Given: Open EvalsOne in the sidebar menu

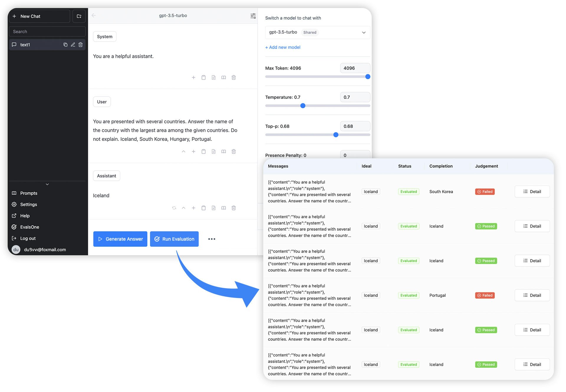Looking at the screenshot, I should pos(29,227).
